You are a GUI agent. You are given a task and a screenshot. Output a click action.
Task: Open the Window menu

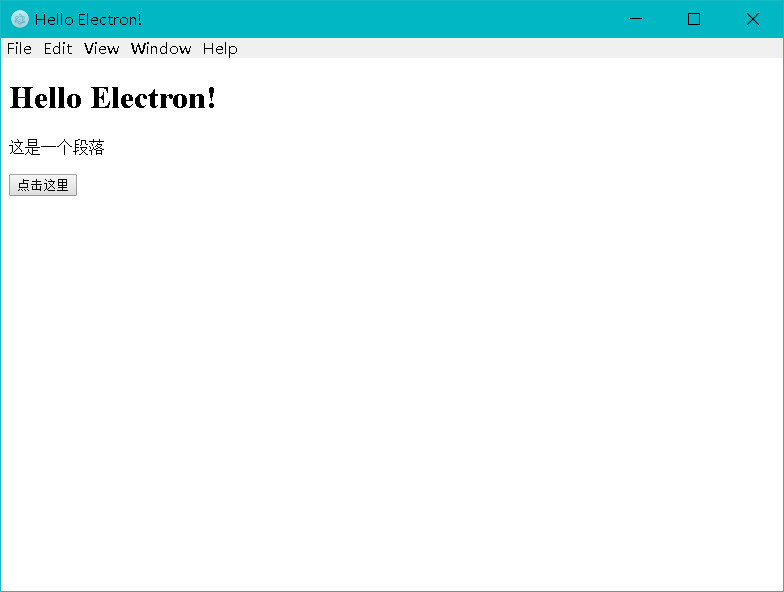161,48
